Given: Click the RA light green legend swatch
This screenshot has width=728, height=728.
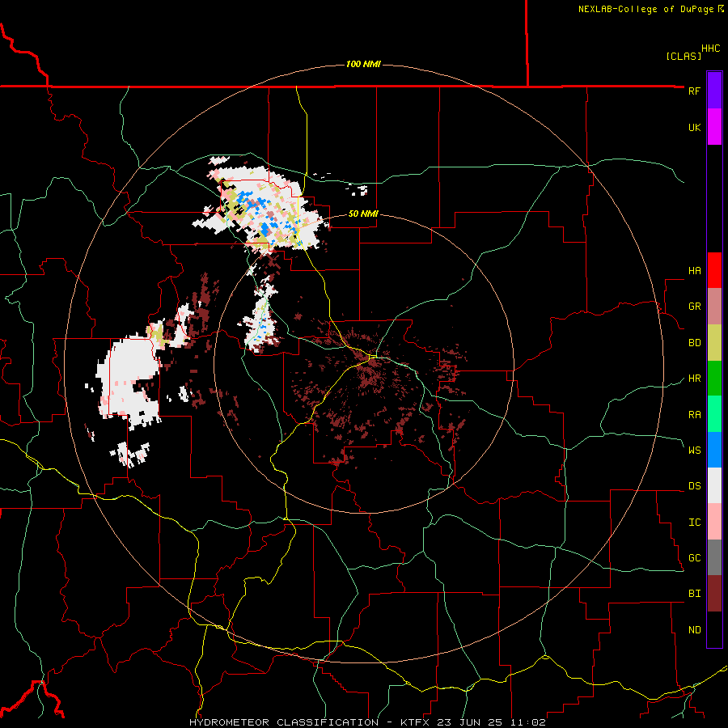Looking at the screenshot, I should 714,414.
